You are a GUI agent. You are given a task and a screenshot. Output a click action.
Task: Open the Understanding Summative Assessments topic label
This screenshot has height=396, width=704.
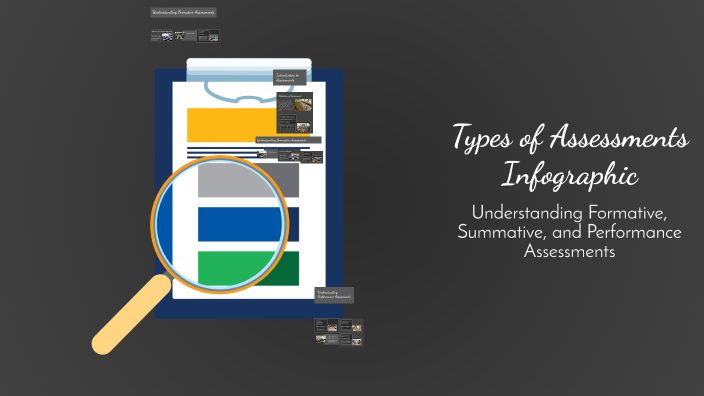pos(288,140)
